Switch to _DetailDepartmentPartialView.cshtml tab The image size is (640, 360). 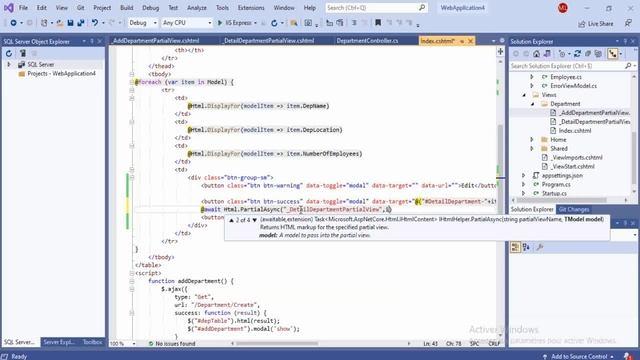point(269,41)
